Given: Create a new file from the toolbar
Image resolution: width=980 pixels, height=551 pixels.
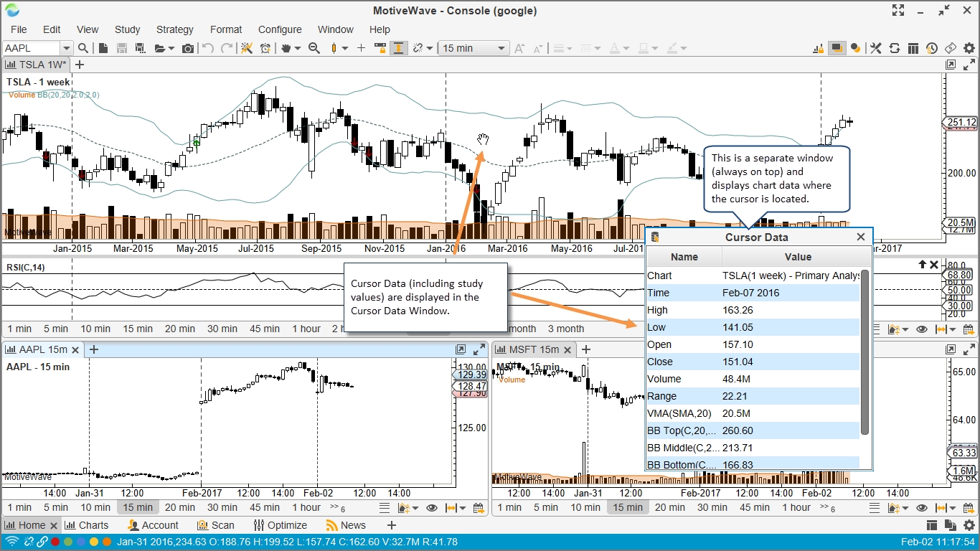Looking at the screenshot, I should point(103,48).
